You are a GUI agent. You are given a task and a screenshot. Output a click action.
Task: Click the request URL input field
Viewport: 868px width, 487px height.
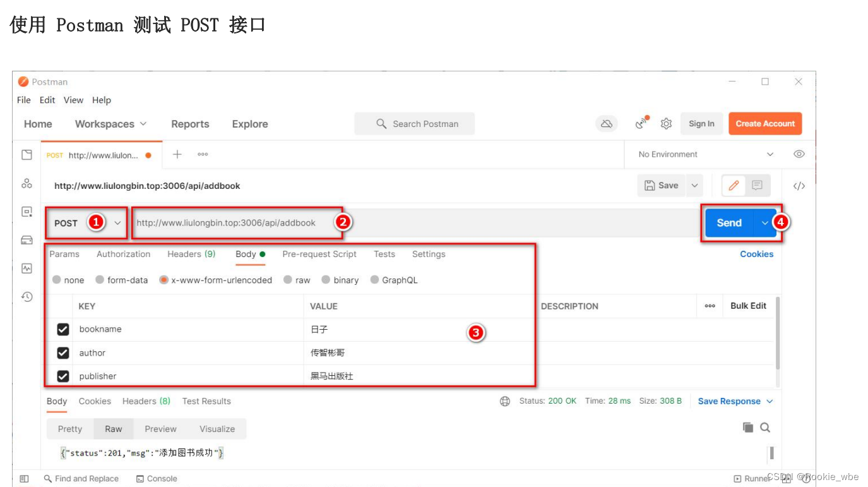click(415, 223)
